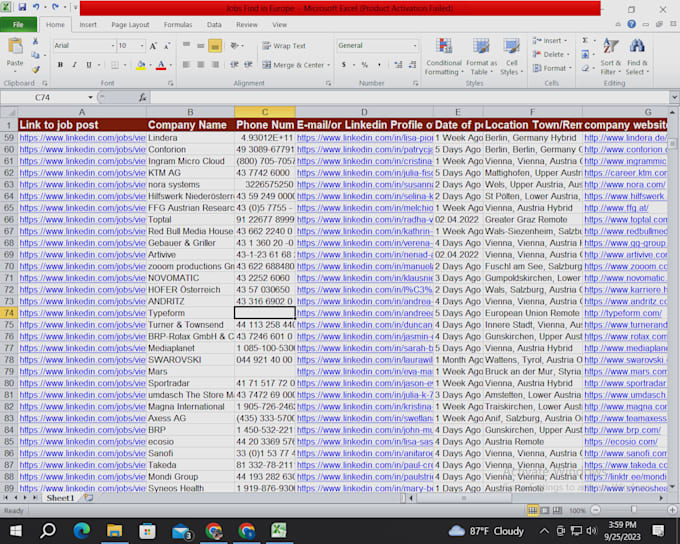
Task: Decrease font size with Shrink Font icon
Action: (x=167, y=46)
